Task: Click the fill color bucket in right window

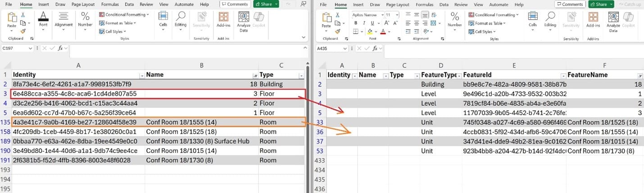Action: [369, 31]
